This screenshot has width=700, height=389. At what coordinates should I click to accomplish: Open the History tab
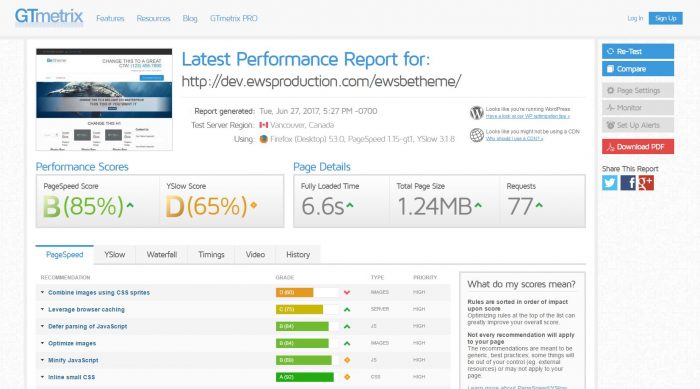[x=298, y=255]
